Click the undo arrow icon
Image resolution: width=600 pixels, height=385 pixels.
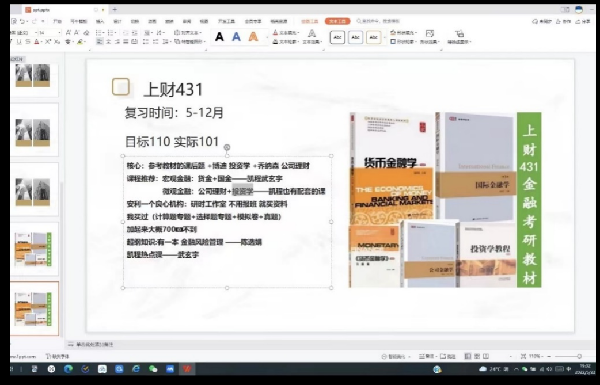23,21
